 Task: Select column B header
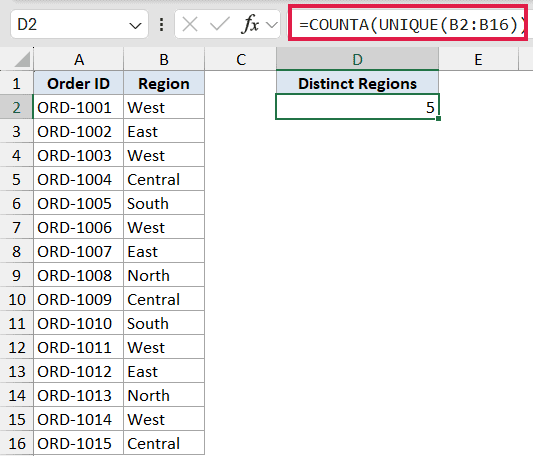coord(164,59)
